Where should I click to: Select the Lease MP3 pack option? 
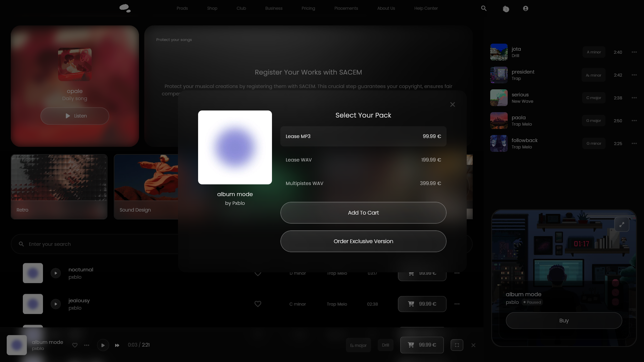[x=363, y=136]
